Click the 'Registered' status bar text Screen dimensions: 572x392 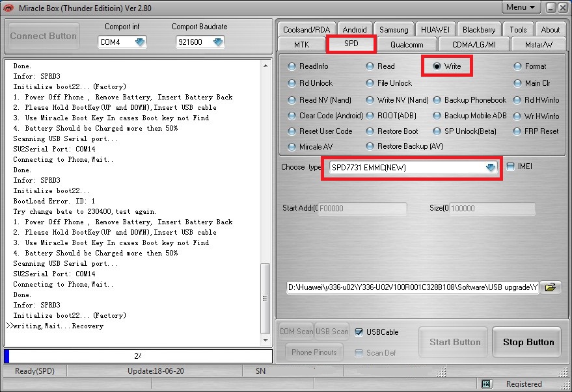(x=524, y=384)
